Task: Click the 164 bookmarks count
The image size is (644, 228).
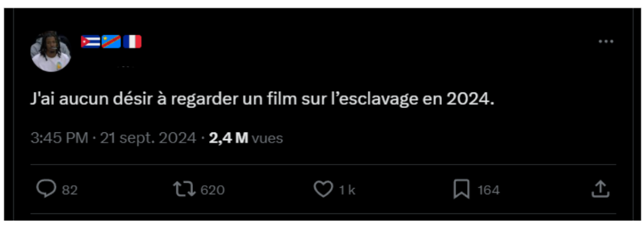Action: click(x=488, y=190)
